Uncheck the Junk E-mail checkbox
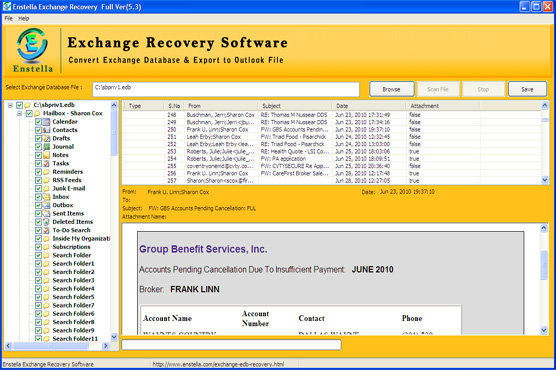Screen dimensions: 556x370 (x=38, y=188)
